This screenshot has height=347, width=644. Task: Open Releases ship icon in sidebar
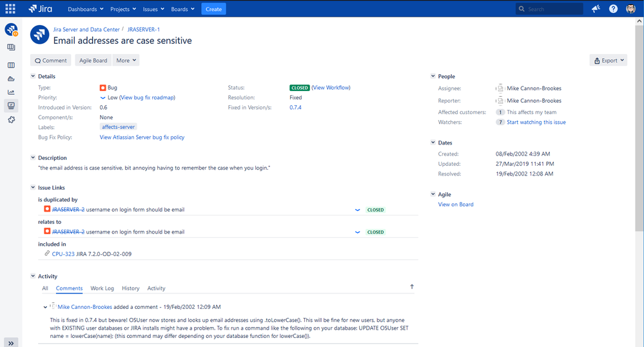[x=12, y=79]
